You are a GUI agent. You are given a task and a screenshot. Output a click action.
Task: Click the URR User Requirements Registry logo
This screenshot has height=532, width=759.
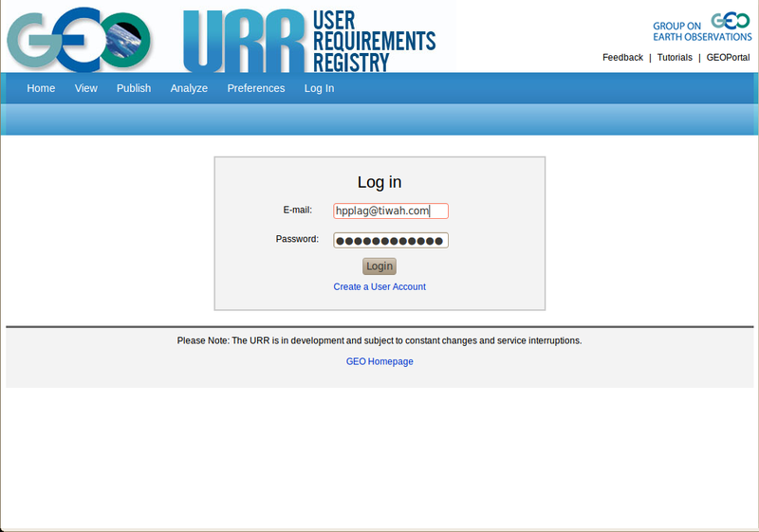[x=308, y=40]
